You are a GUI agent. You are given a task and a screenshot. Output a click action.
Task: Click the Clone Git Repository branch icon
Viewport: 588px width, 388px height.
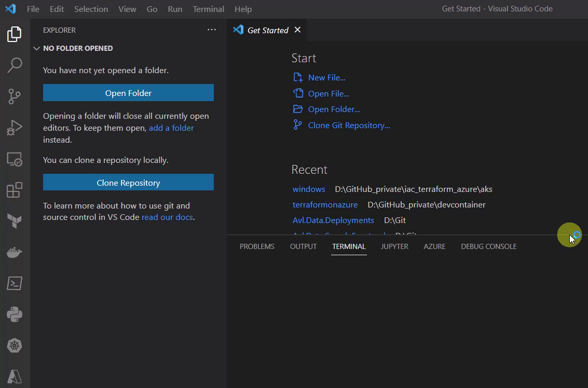(297, 125)
